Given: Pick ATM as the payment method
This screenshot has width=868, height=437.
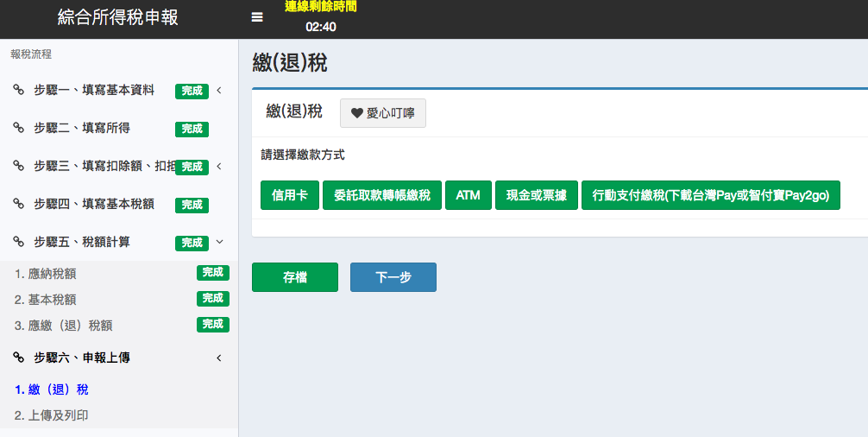Looking at the screenshot, I should [468, 195].
